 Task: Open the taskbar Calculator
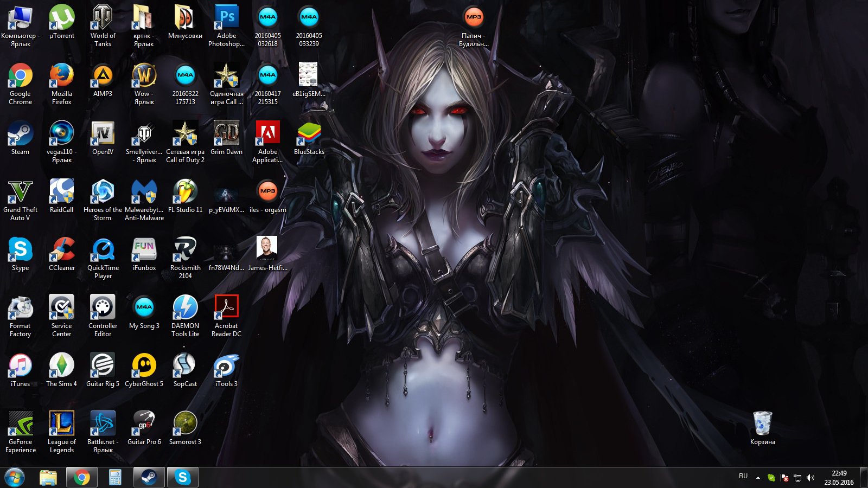pos(115,478)
